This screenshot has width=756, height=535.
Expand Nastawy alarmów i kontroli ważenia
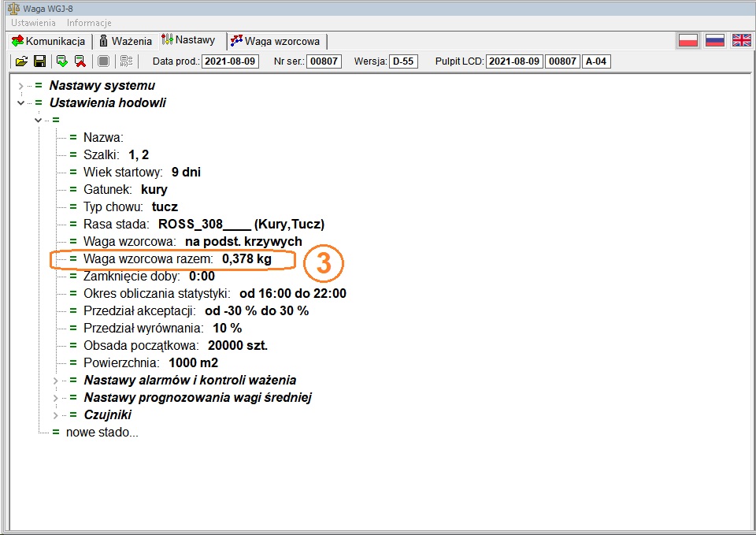tap(55, 381)
